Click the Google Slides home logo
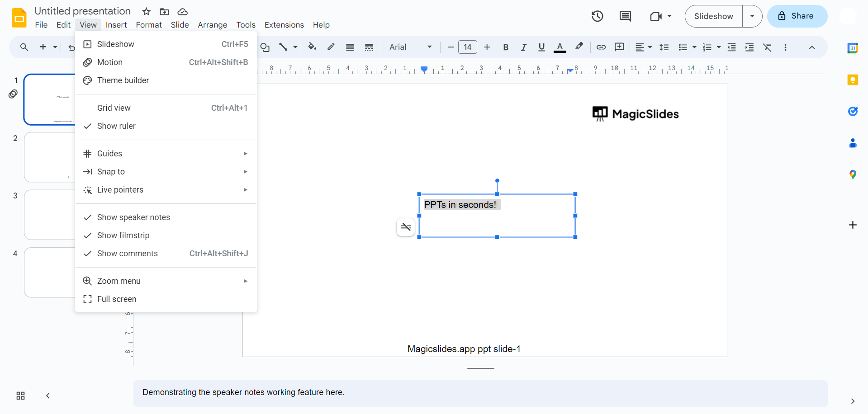868x414 pixels. pos(19,18)
